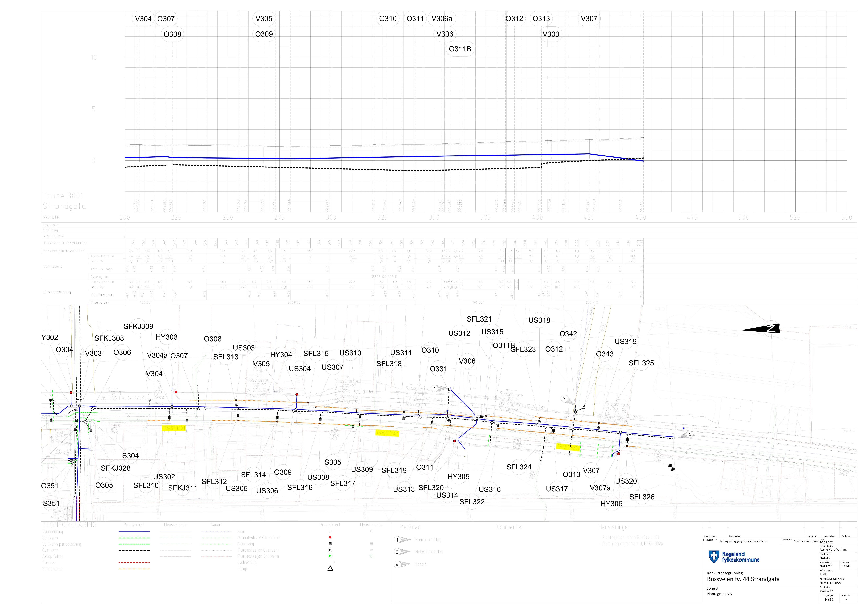Select the US311 label

(401, 353)
